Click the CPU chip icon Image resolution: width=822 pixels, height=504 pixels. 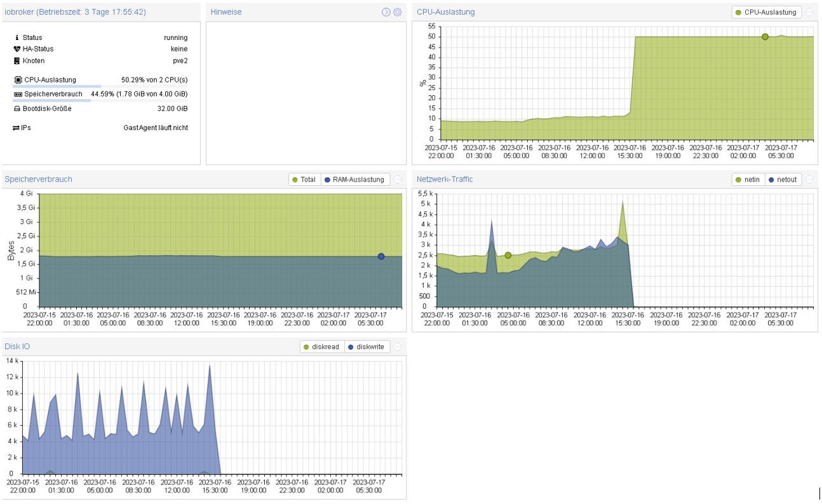tap(18, 80)
